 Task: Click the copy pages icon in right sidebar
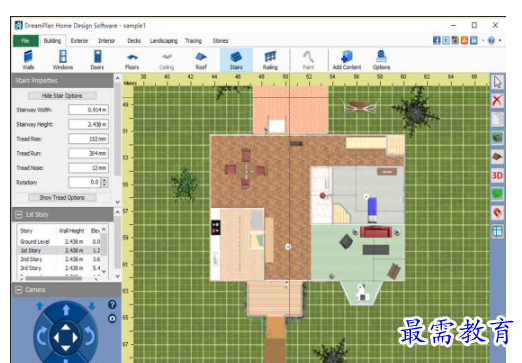[x=497, y=119]
